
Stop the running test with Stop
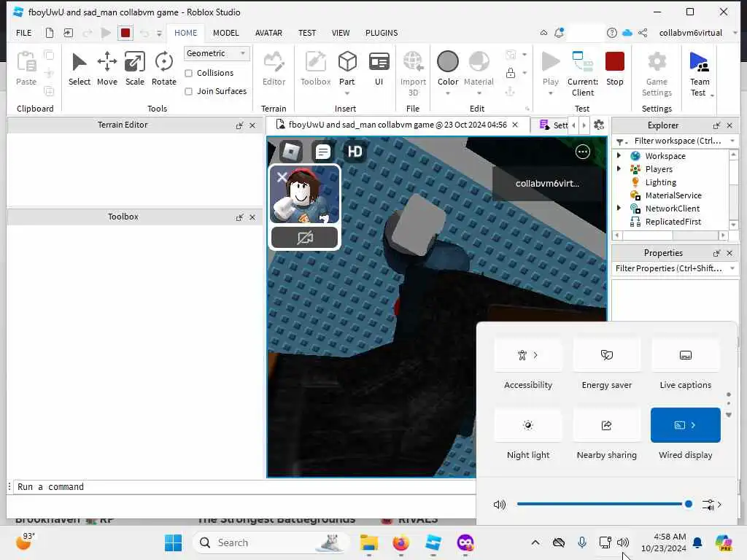[614, 69]
